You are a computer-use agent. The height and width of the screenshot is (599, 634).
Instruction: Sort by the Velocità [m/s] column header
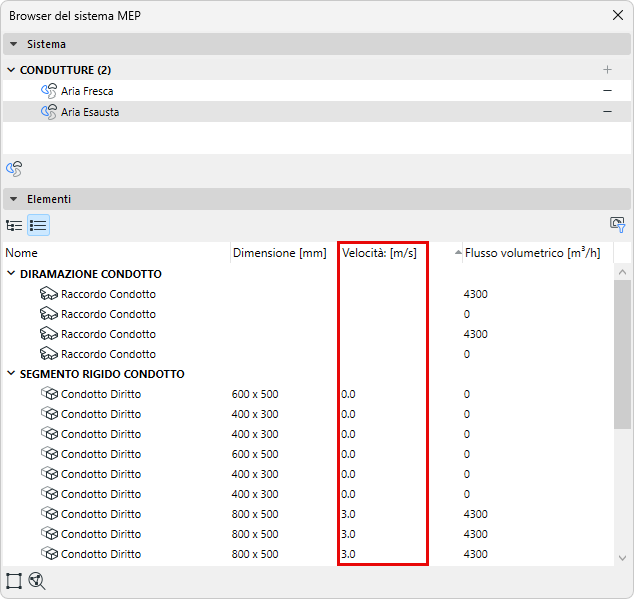tap(400, 253)
